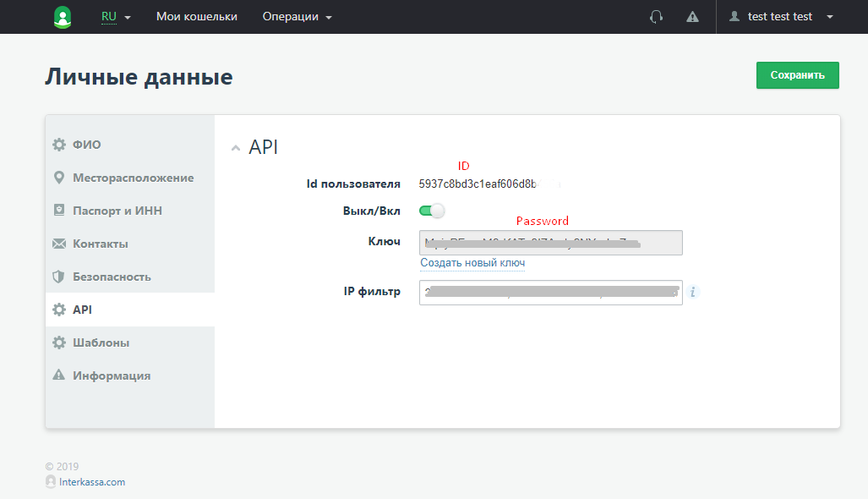This screenshot has width=868, height=499.
Task: Open Мои кошельки in the top menu
Action: tap(197, 17)
